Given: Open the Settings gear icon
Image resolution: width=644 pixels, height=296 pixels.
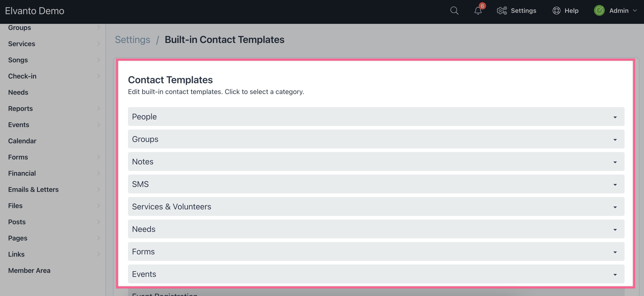Looking at the screenshot, I should (502, 11).
